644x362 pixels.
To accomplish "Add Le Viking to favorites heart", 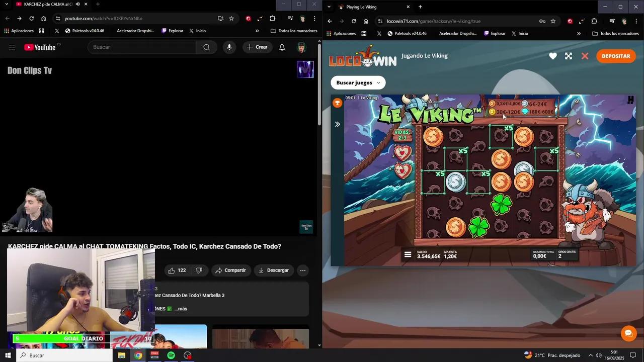I will pyautogui.click(x=553, y=56).
